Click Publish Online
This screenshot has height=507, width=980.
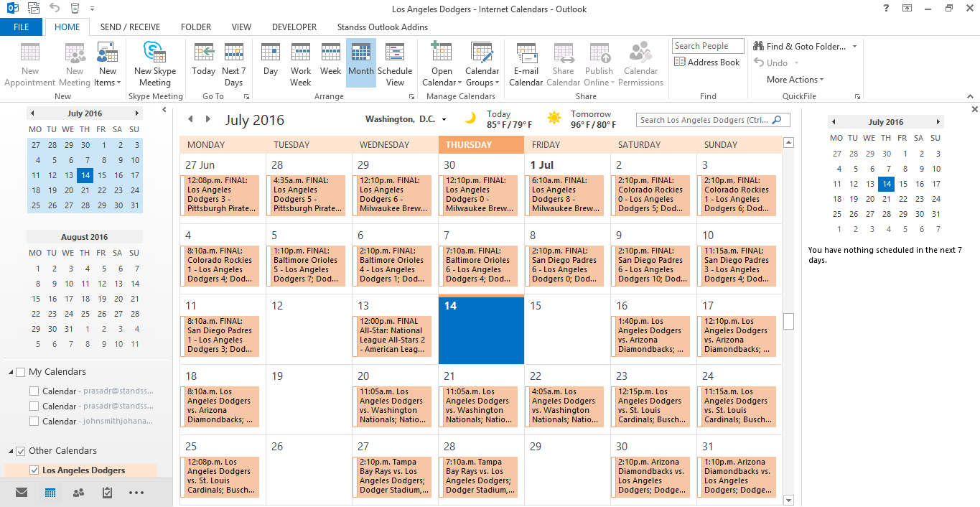(599, 65)
